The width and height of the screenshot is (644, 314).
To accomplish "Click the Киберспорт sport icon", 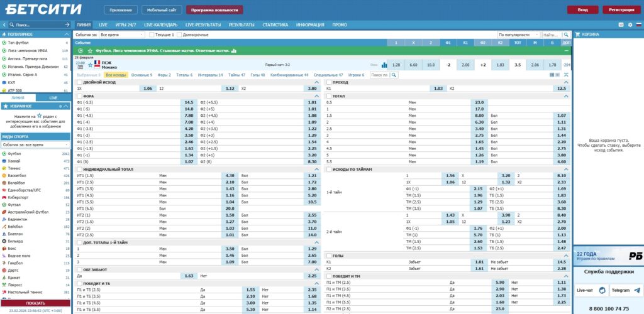I will coord(4,197).
